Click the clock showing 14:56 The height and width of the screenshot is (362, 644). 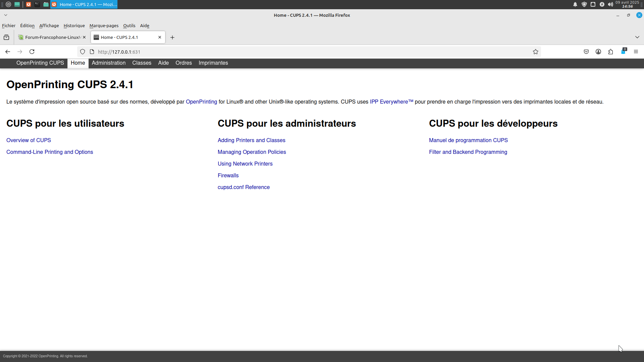coord(627,4)
